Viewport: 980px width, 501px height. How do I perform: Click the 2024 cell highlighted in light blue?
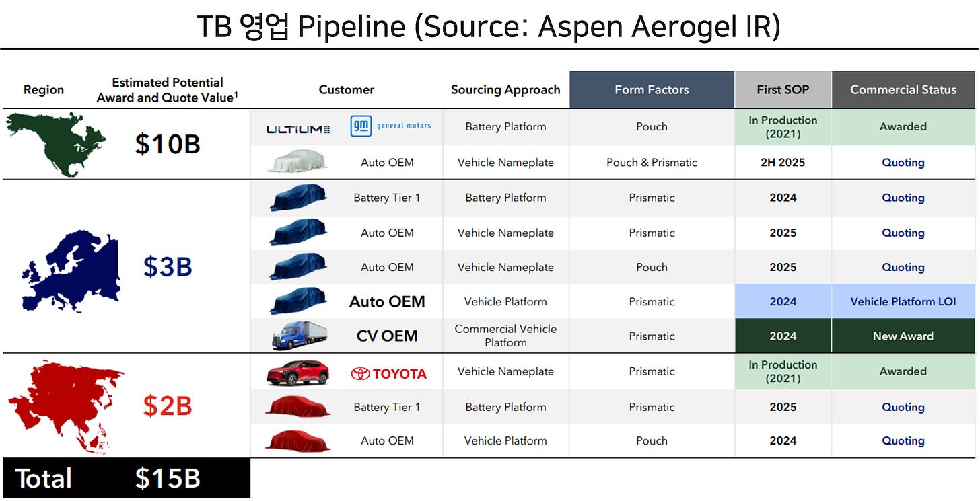coord(783,301)
